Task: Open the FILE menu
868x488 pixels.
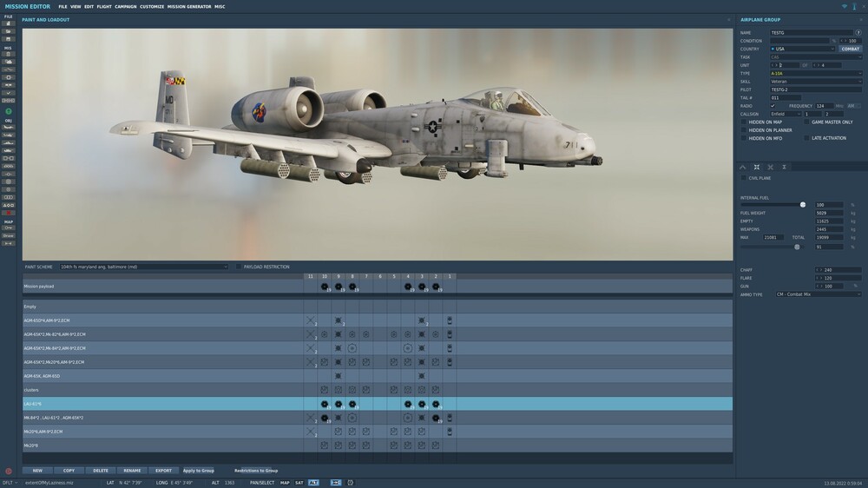Action: point(62,7)
